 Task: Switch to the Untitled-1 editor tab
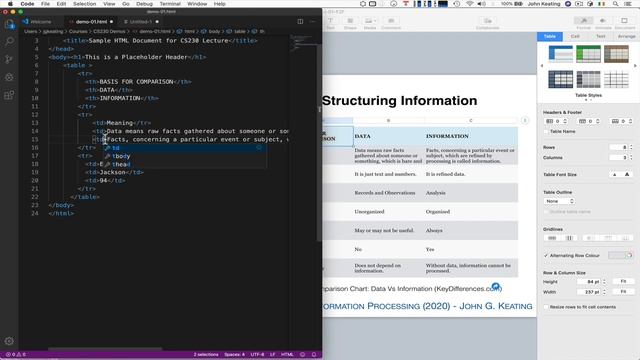point(140,21)
